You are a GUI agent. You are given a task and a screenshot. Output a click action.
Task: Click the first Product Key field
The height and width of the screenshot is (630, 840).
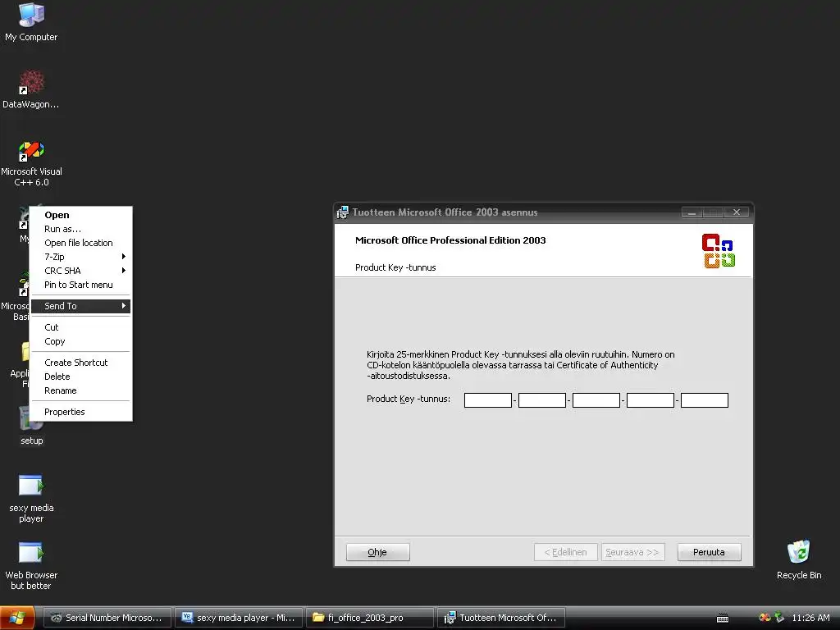tap(488, 400)
